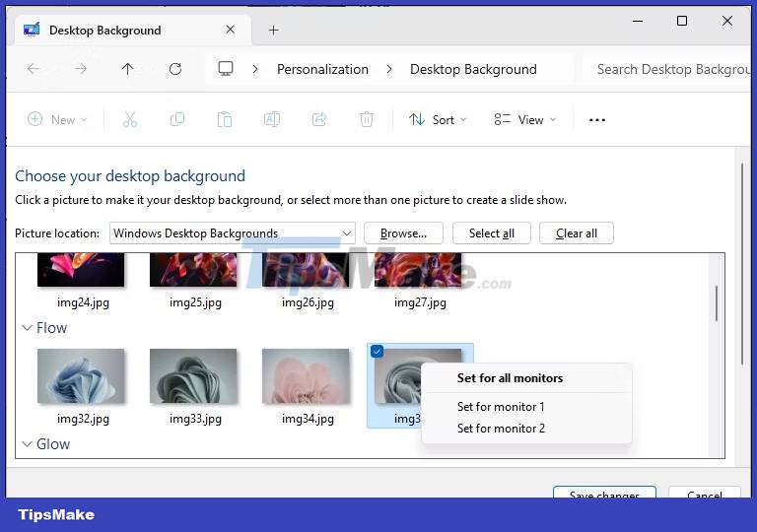Collapse the Glow group

(x=27, y=443)
